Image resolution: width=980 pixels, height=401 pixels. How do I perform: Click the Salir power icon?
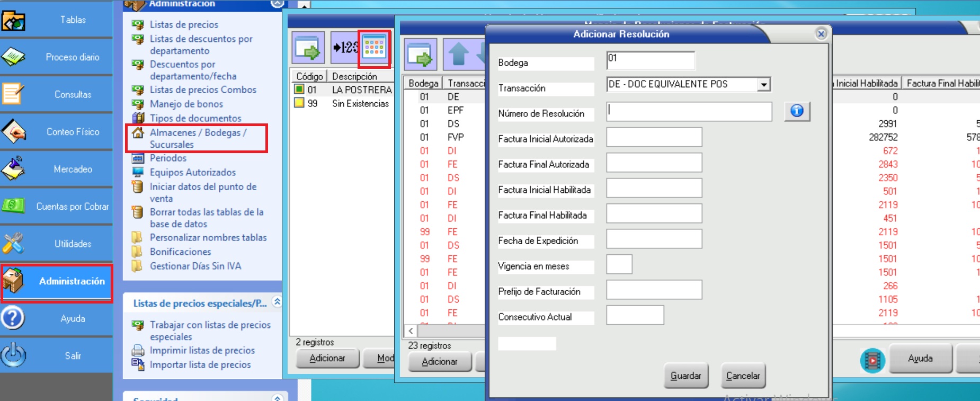(14, 355)
